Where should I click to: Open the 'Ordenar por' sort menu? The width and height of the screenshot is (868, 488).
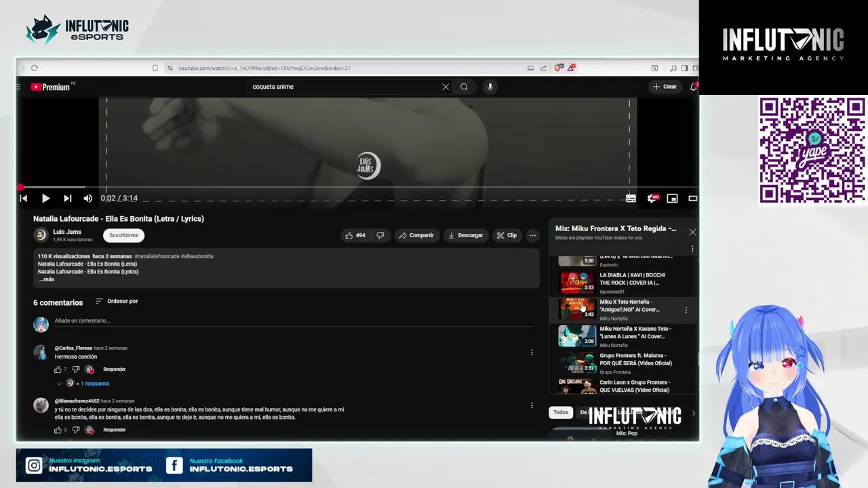pos(117,301)
